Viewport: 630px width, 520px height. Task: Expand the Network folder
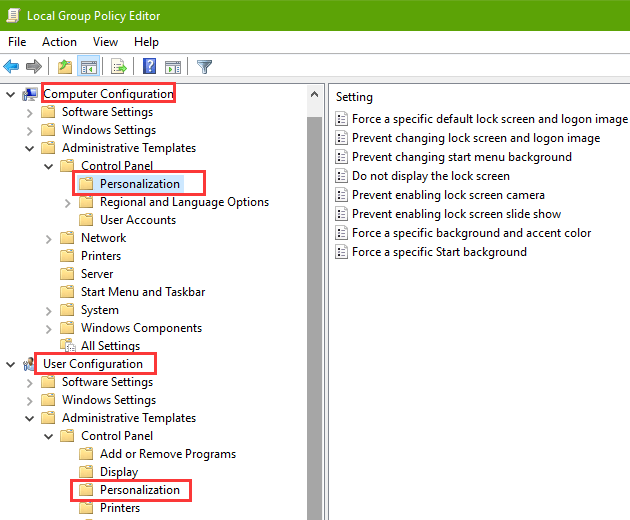tap(49, 239)
